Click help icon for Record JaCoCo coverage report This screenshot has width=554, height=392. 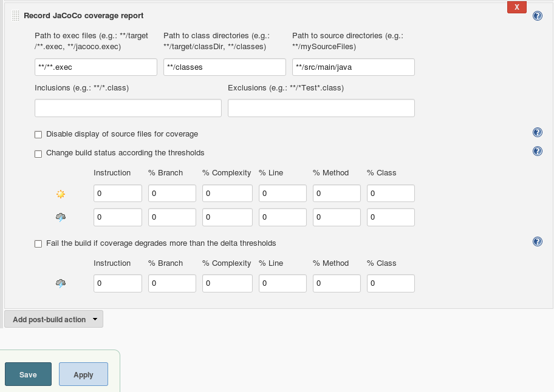point(537,16)
